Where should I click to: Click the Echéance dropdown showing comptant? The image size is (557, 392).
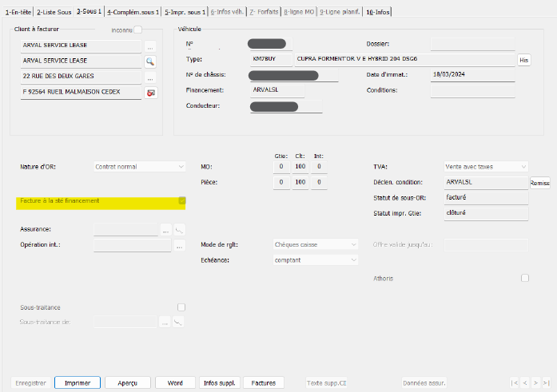click(316, 259)
